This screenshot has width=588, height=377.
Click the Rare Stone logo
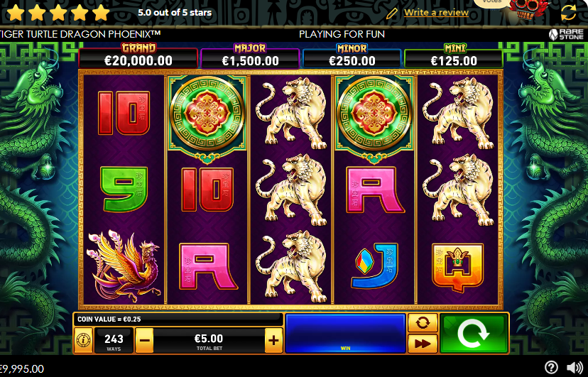pos(566,34)
